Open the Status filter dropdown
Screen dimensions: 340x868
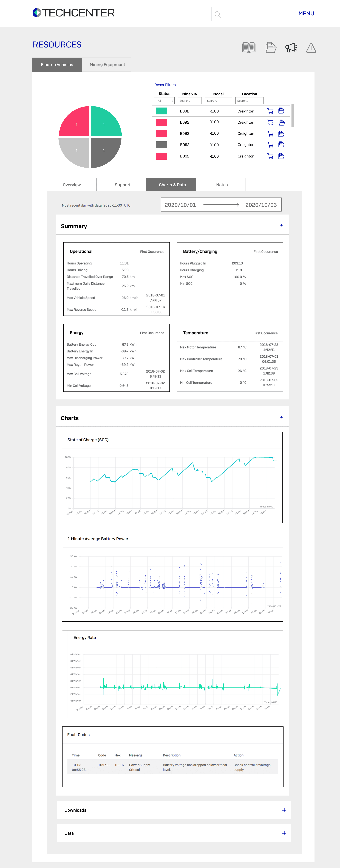(x=164, y=101)
